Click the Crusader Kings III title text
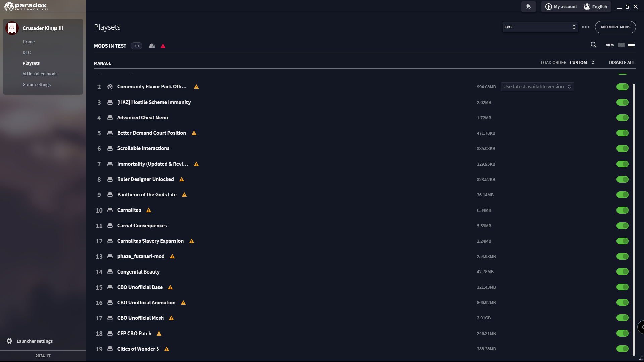Image resolution: width=644 pixels, height=362 pixels. click(43, 28)
